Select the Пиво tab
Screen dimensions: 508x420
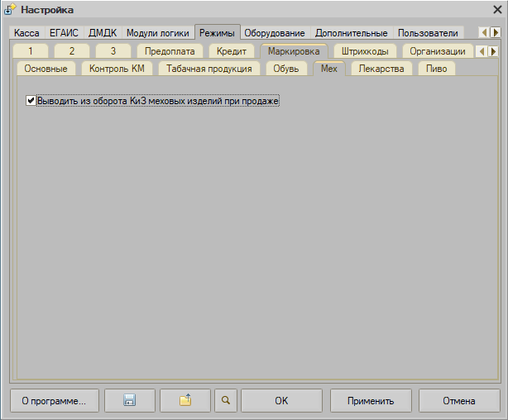click(x=436, y=69)
